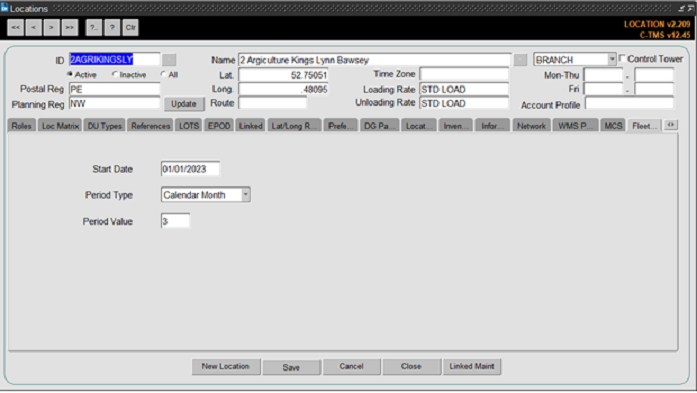
Task: Open the Prefe... tab
Action: click(340, 126)
